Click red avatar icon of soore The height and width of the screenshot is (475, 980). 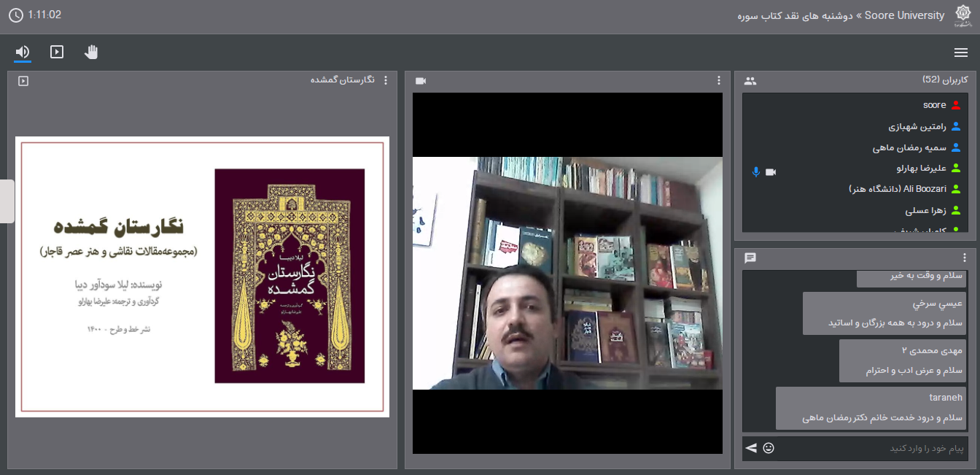coord(956,105)
